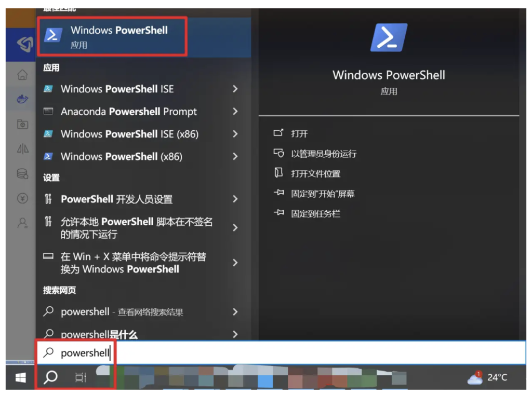
Task: Expand arrow for Win + X 菜单 setting
Action: (235, 263)
